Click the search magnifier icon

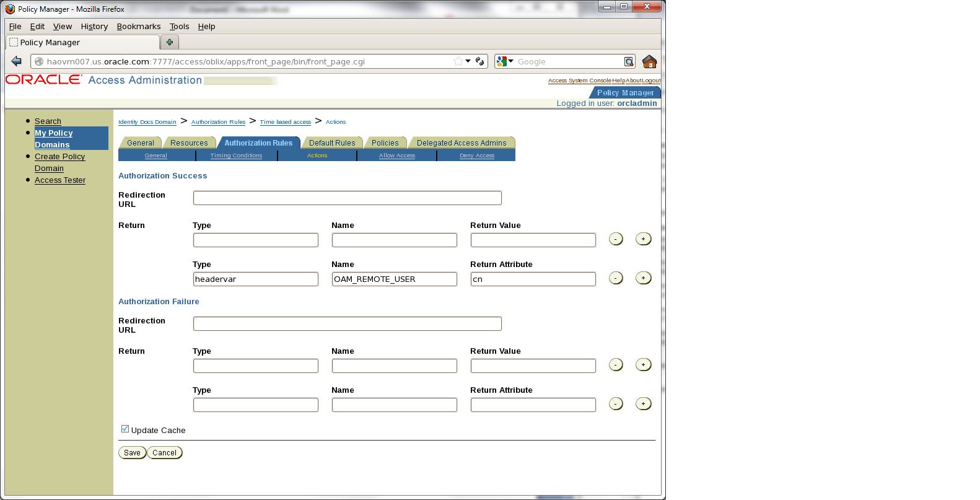[629, 61]
